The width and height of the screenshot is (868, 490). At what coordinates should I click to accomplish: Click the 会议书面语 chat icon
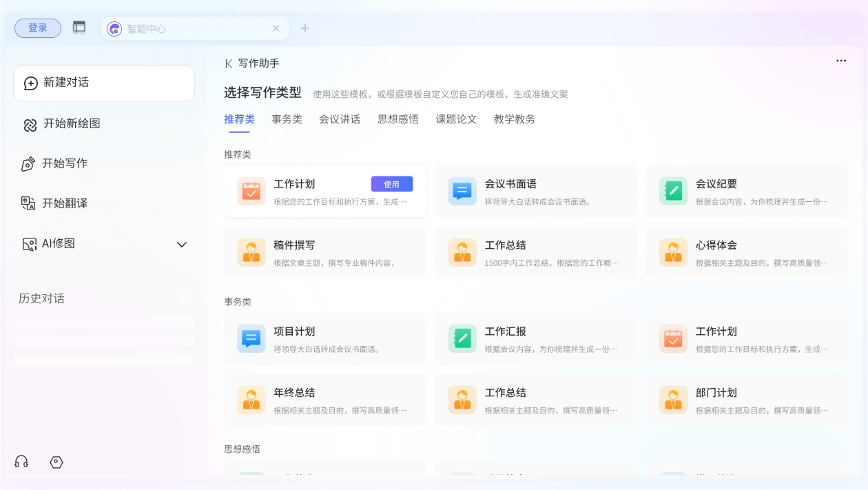click(462, 191)
